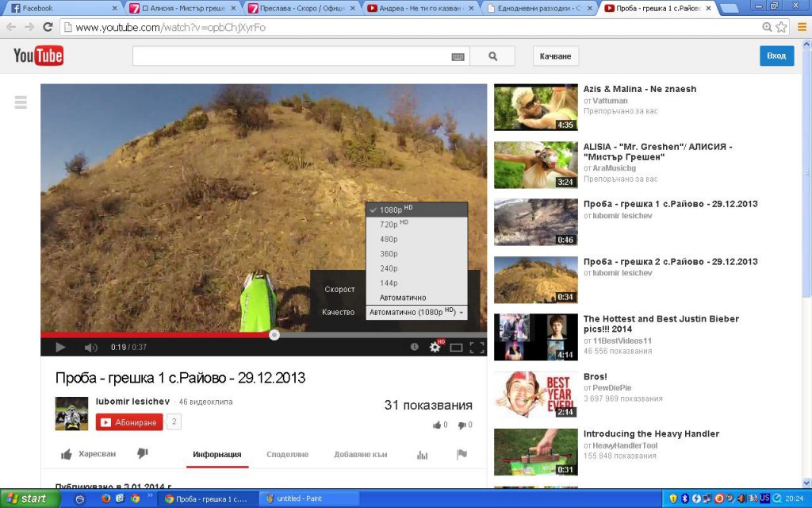Click the search magnifier button
This screenshot has height=508, width=812.
pos(492,56)
